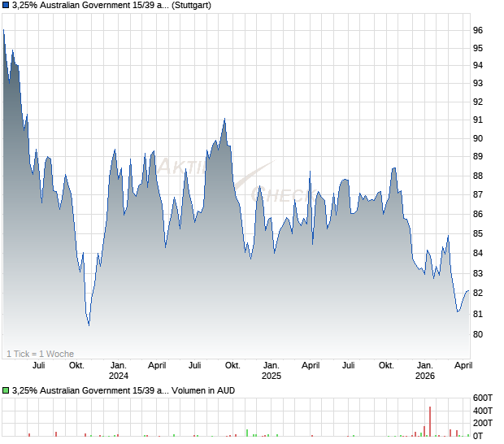Image resolution: width=504 pixels, height=444 pixels.
Task: Click the chart title '3,25% Australian Government 15/39'
Action: [91, 7]
